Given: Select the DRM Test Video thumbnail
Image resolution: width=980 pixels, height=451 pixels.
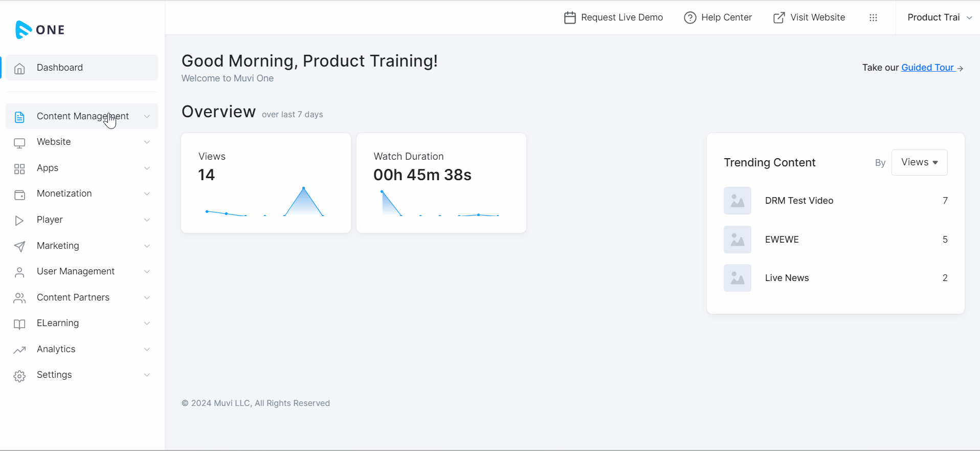Looking at the screenshot, I should 737,201.
